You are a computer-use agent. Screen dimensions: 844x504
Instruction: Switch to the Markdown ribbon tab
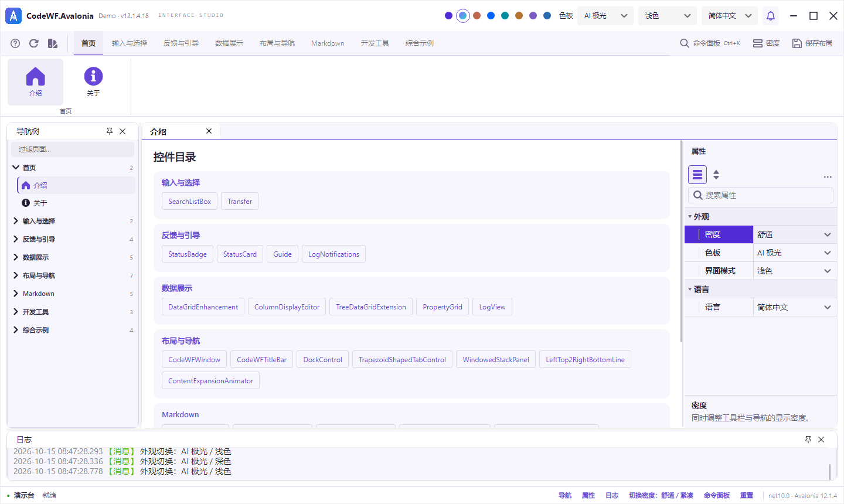tap(328, 43)
